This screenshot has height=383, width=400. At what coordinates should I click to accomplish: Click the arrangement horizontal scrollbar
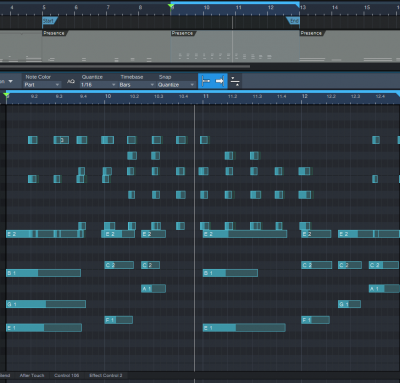click(x=125, y=66)
